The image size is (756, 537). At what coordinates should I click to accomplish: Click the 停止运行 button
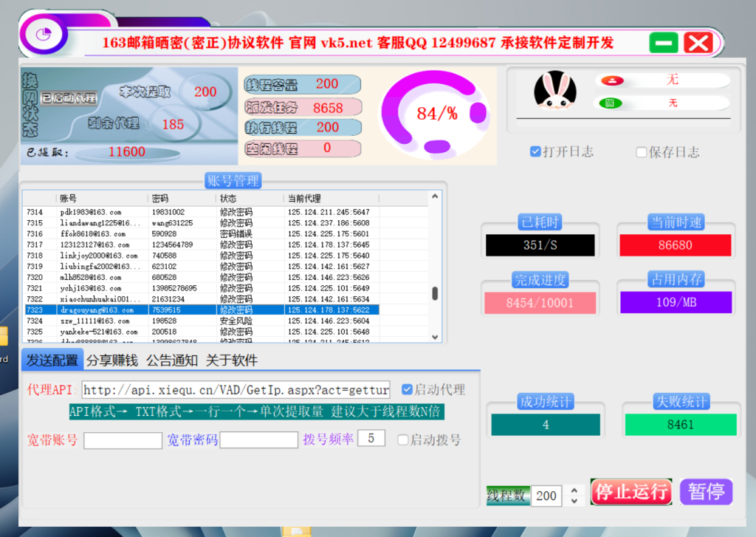click(x=631, y=492)
